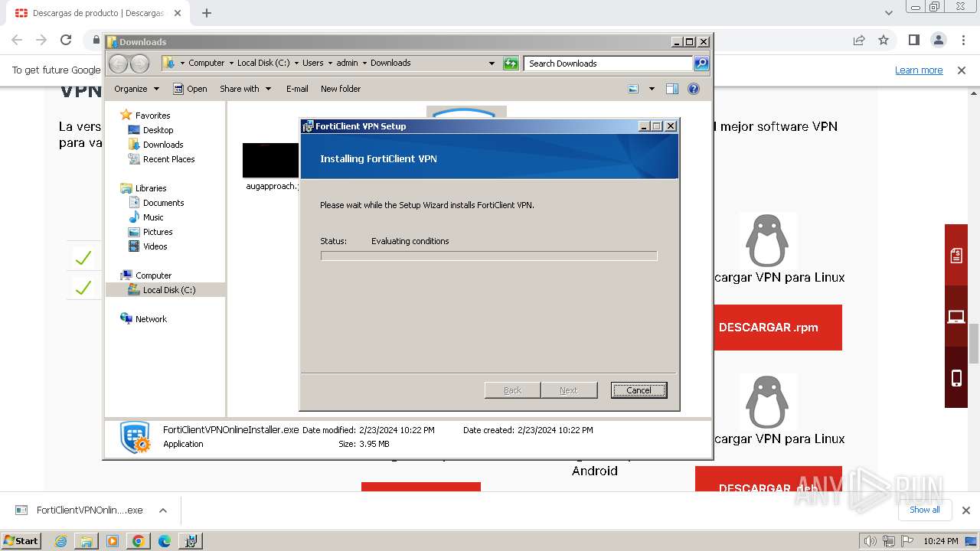Click the green refresh icon in Explorer
980x551 pixels.
[x=511, y=64]
